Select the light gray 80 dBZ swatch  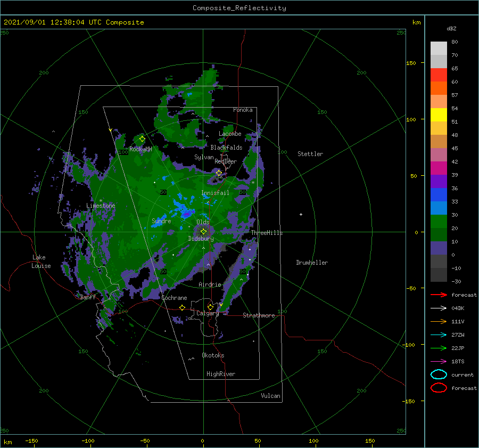tap(439, 48)
